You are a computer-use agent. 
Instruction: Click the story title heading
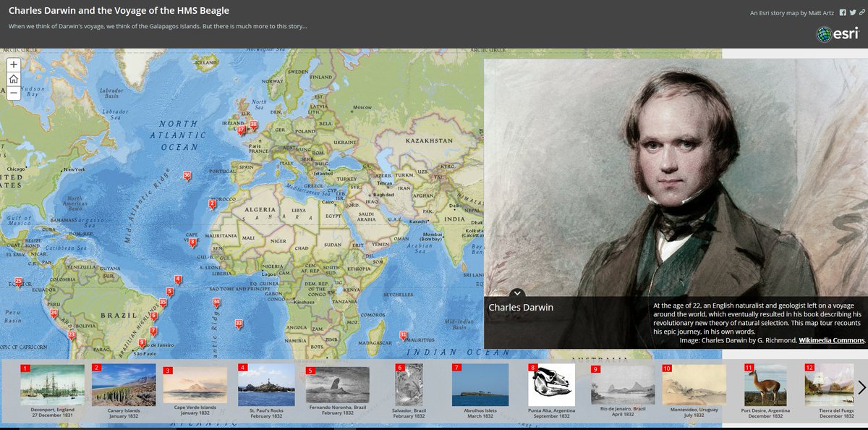(119, 12)
